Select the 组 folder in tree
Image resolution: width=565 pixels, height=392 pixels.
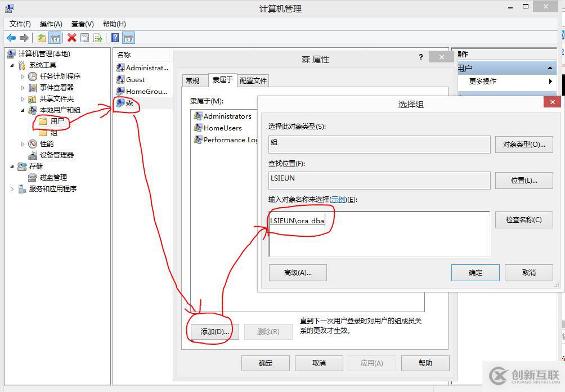48,133
